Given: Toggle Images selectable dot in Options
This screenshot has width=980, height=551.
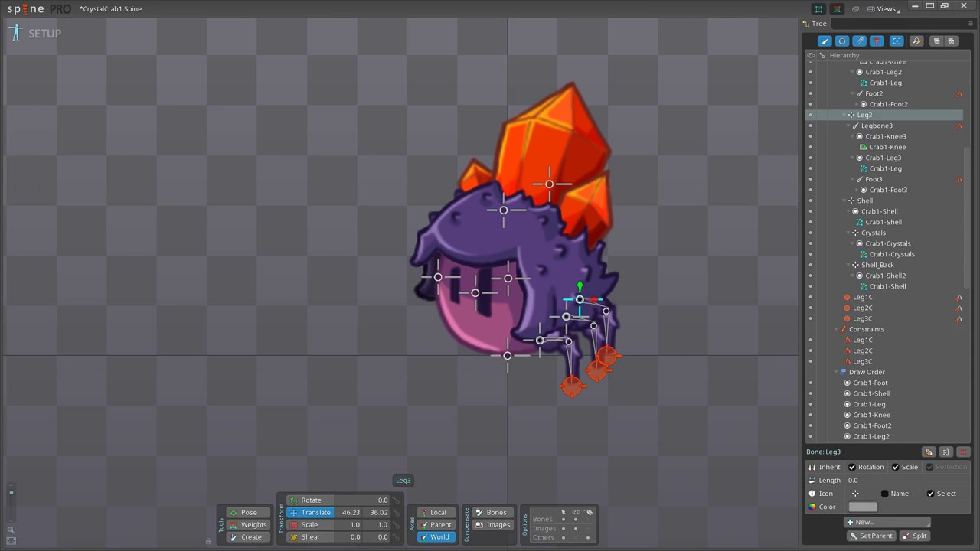Looking at the screenshot, I should tap(563, 528).
